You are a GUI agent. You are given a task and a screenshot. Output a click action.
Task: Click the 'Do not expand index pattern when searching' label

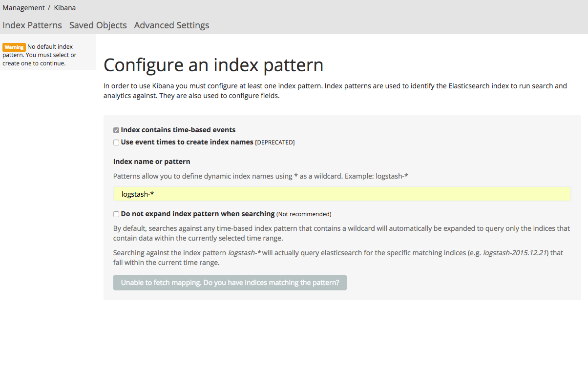pyautogui.click(x=197, y=214)
